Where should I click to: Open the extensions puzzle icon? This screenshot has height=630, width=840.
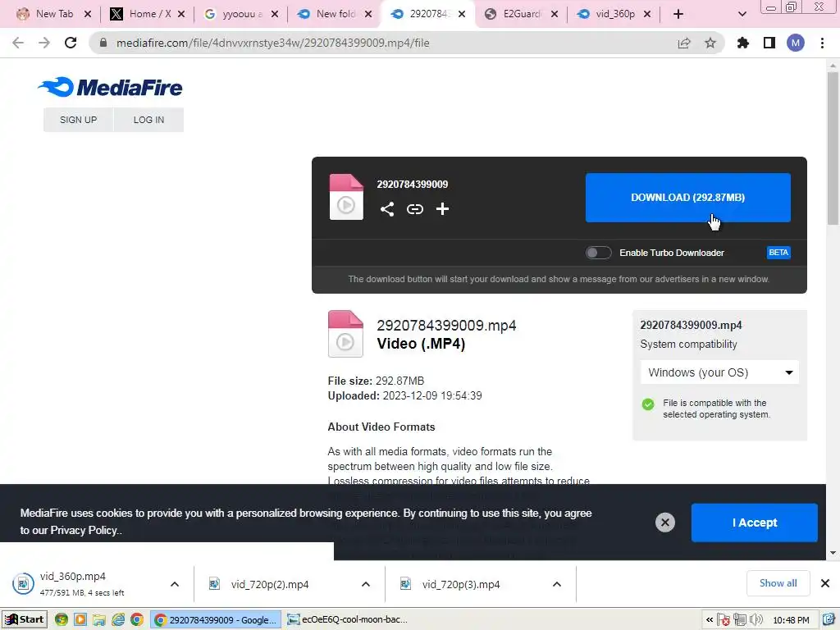click(743, 43)
